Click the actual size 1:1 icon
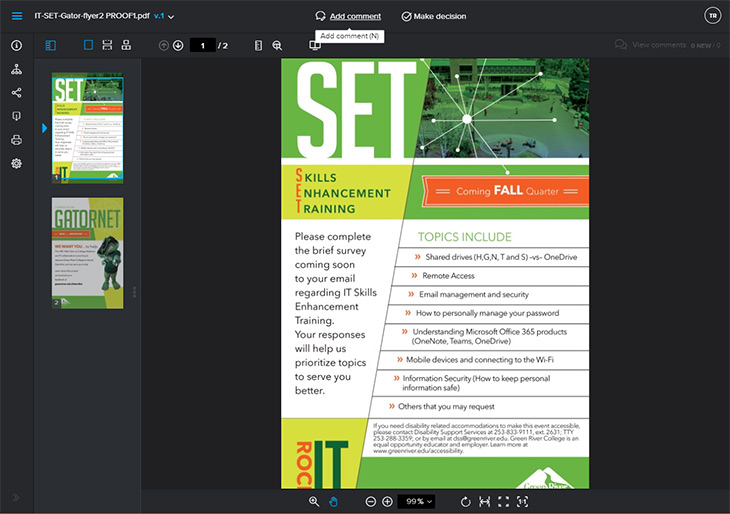Viewport: 730px width, 514px height. coord(522,501)
